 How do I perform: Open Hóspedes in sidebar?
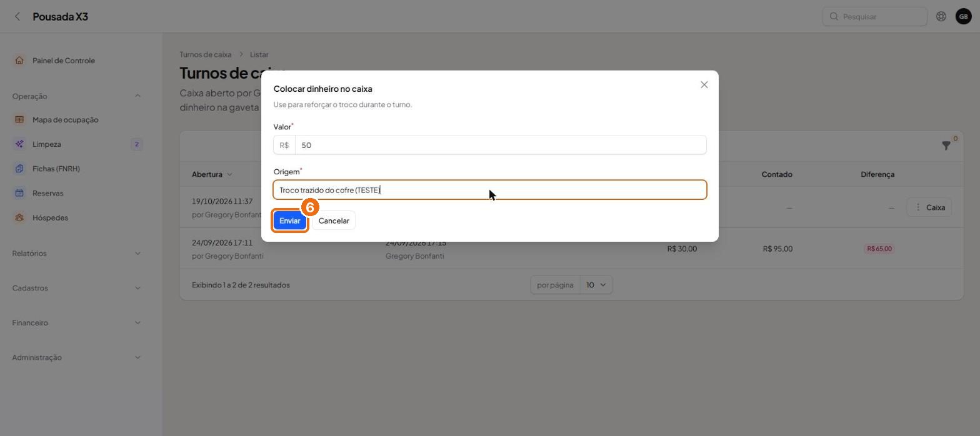pyautogui.click(x=50, y=217)
